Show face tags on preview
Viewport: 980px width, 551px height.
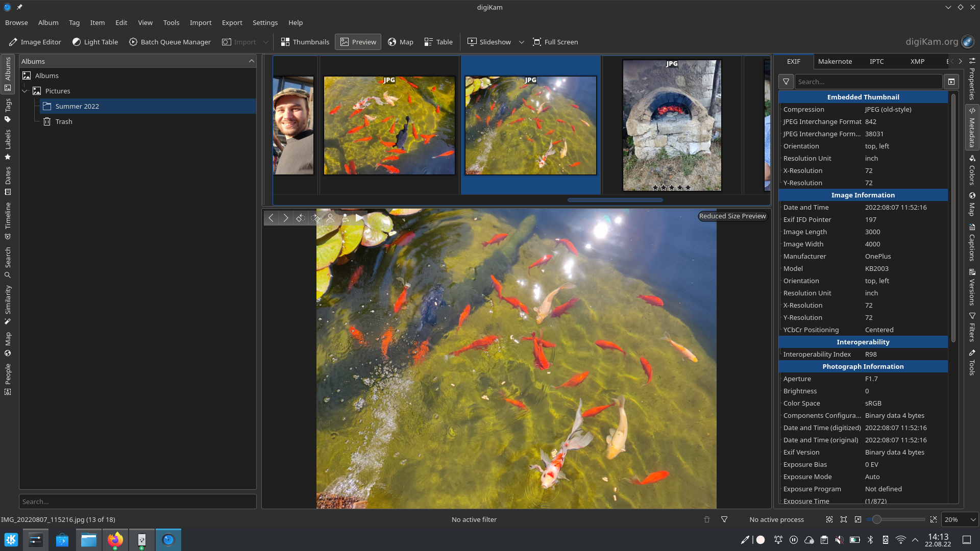tap(330, 218)
